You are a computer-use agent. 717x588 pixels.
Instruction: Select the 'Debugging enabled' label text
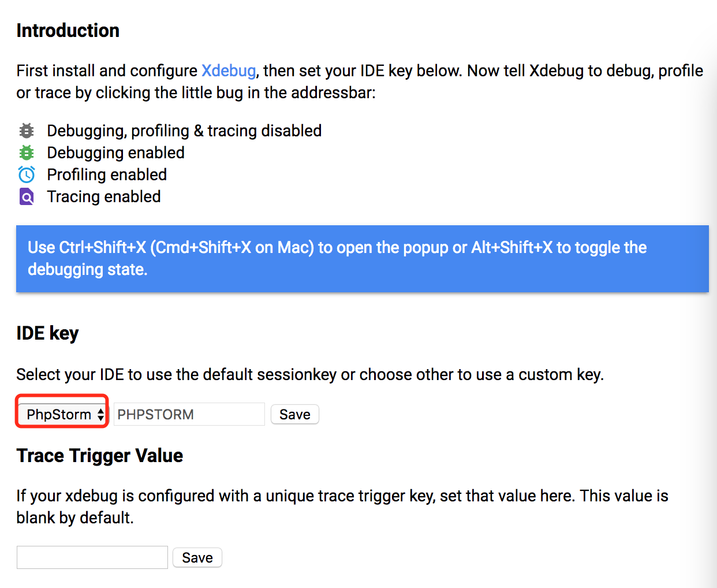(x=116, y=153)
